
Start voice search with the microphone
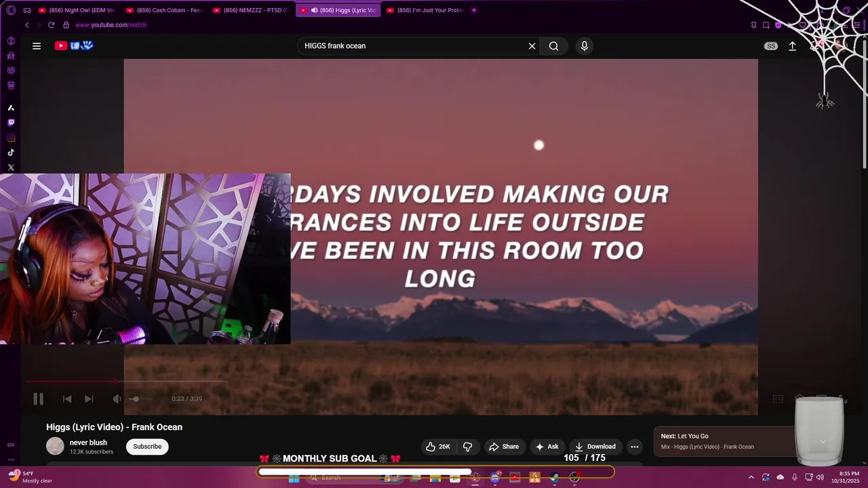pos(585,46)
